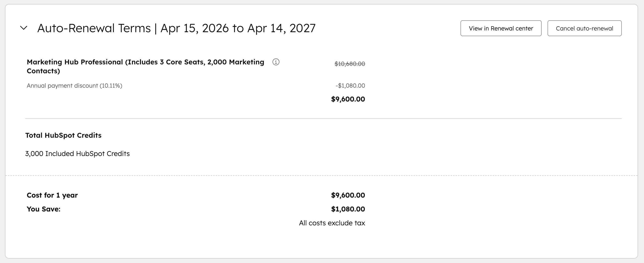Click the chevron beside Auto-Renewal Terms heading
The image size is (644, 263).
click(x=23, y=28)
